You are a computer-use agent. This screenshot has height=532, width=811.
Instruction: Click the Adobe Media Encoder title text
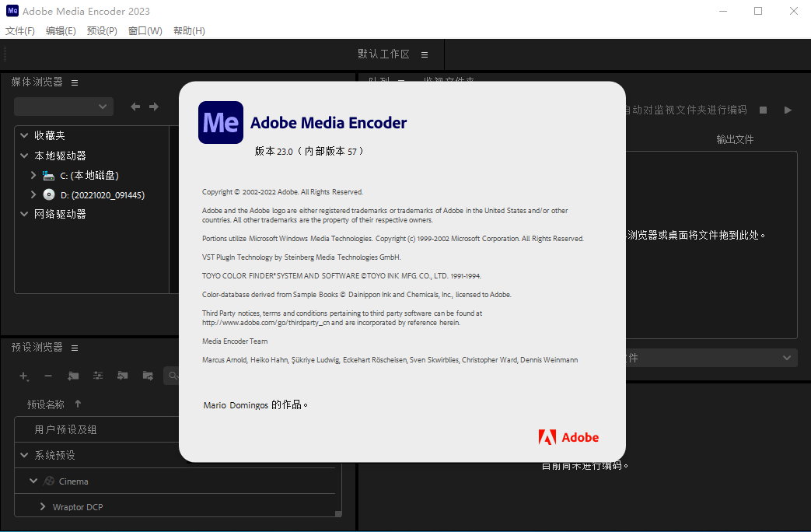[x=328, y=123]
